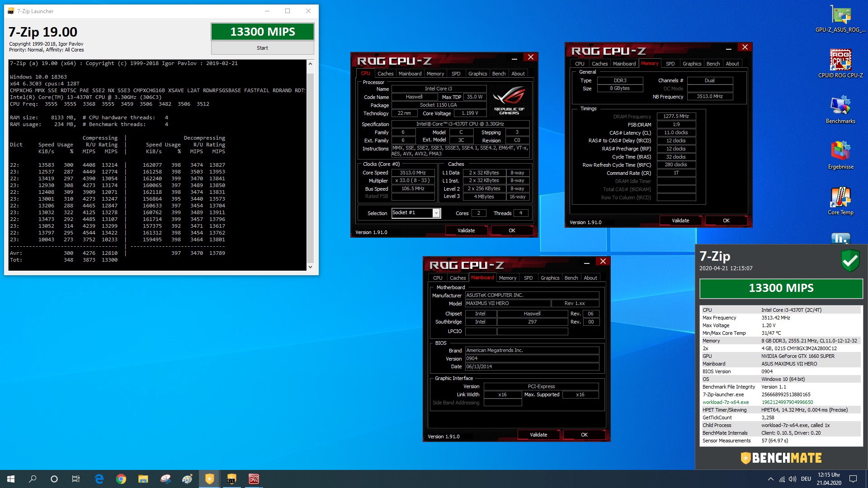Open Cortana circle in taskbar

click(x=54, y=479)
